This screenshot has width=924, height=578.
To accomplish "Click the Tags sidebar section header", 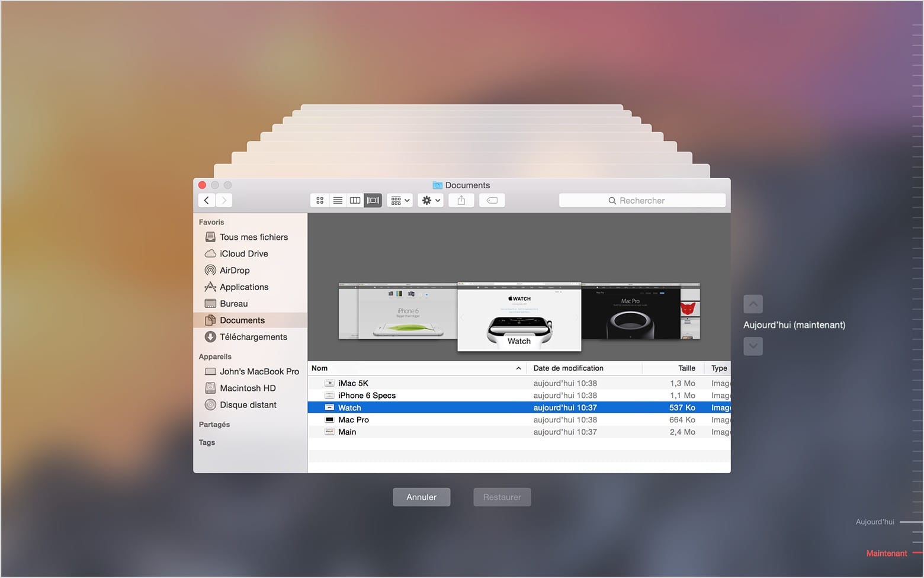I will 207,442.
